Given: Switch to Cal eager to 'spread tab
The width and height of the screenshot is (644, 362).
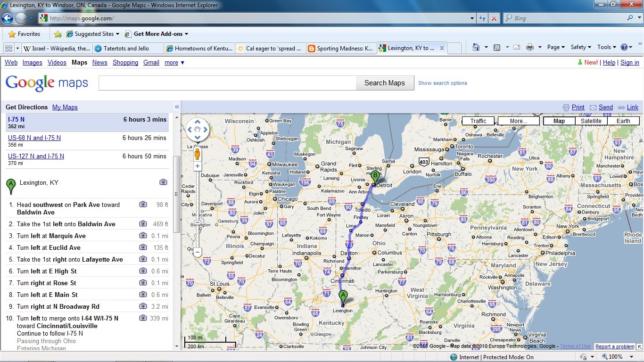Looking at the screenshot, I should coord(270,48).
